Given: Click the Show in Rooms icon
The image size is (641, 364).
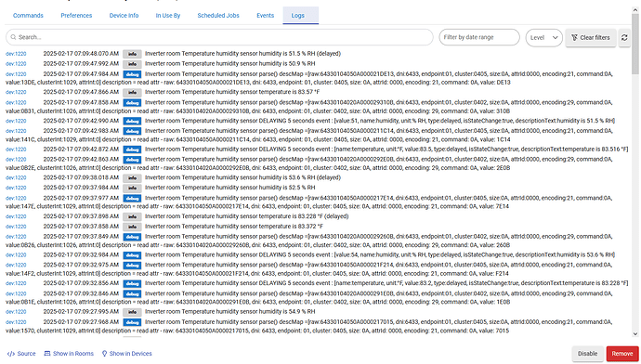Looking at the screenshot, I should pyautogui.click(x=47, y=354).
